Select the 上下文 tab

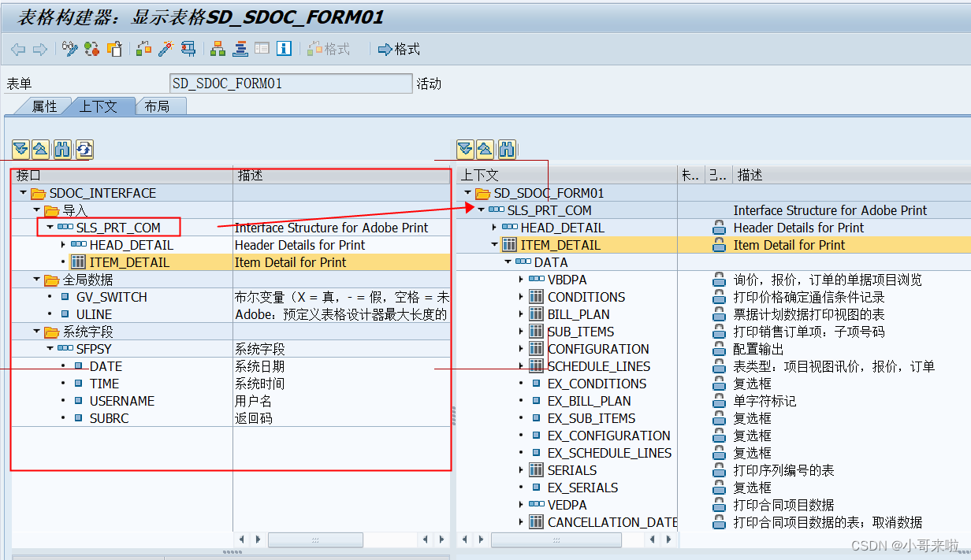coord(99,106)
